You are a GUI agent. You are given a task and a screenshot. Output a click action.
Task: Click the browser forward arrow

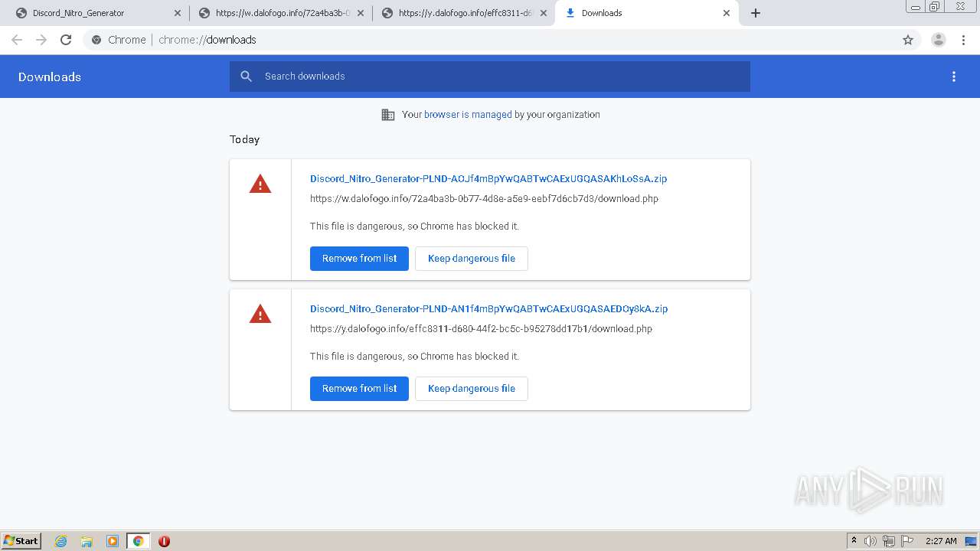pos(41,40)
